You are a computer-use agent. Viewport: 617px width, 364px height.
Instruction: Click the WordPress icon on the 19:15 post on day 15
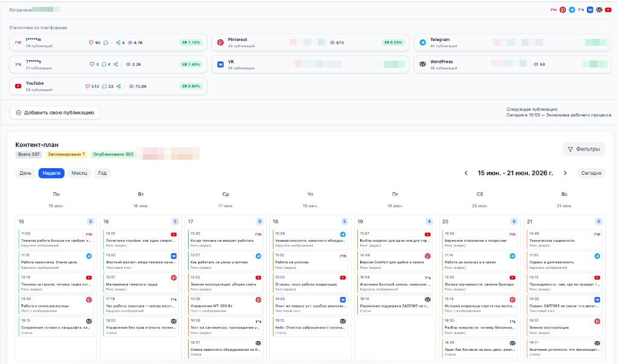point(89,321)
